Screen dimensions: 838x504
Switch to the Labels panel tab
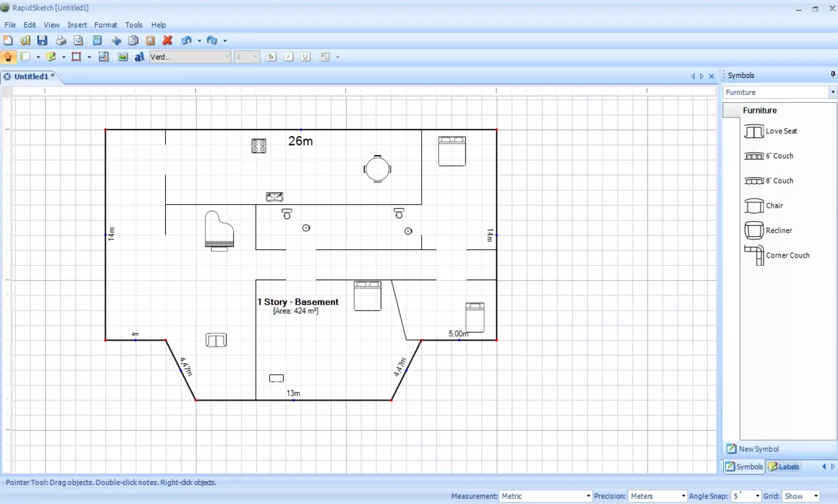coord(784,467)
